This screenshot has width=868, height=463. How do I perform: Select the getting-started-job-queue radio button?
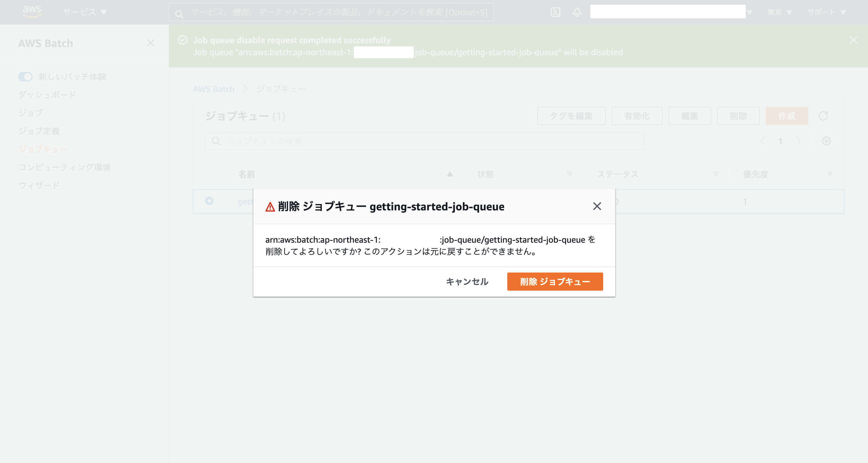point(209,201)
